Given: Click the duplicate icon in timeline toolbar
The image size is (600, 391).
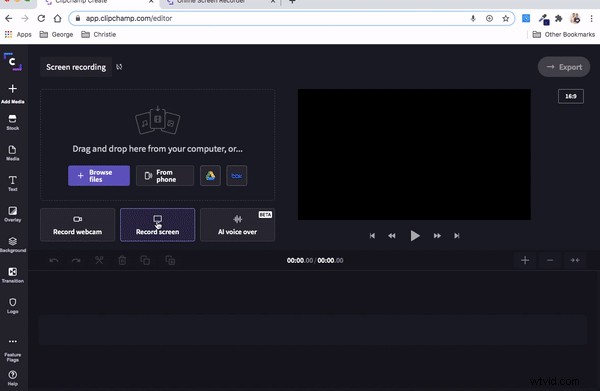Looking at the screenshot, I should point(170,261).
